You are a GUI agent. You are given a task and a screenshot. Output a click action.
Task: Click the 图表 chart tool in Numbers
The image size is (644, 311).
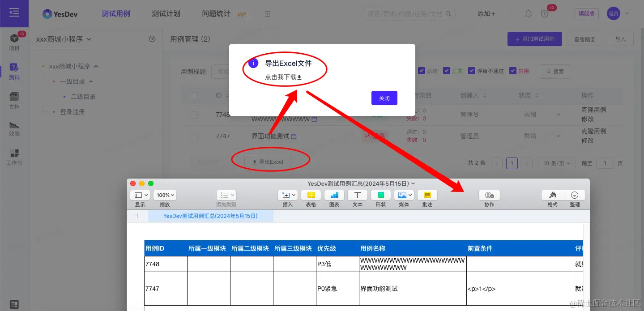334,195
